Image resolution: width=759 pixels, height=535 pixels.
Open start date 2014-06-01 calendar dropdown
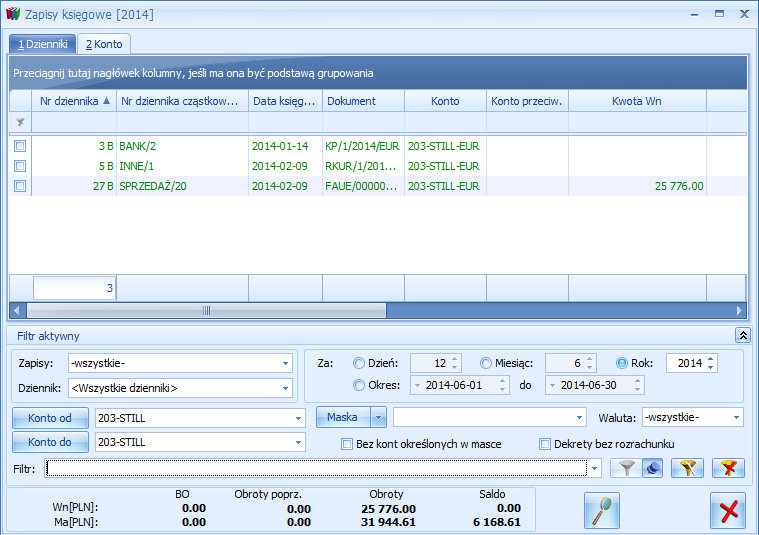coord(417,385)
